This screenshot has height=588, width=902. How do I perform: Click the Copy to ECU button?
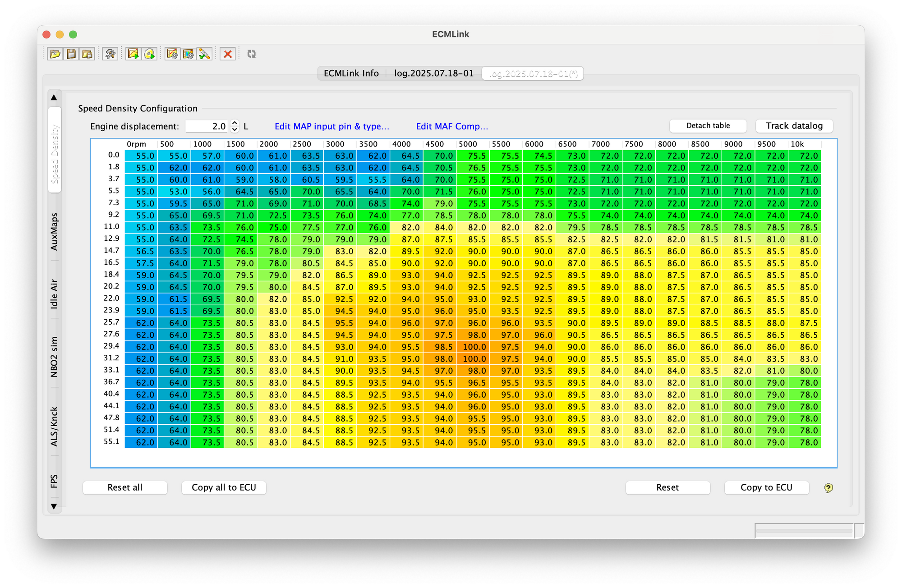point(766,487)
